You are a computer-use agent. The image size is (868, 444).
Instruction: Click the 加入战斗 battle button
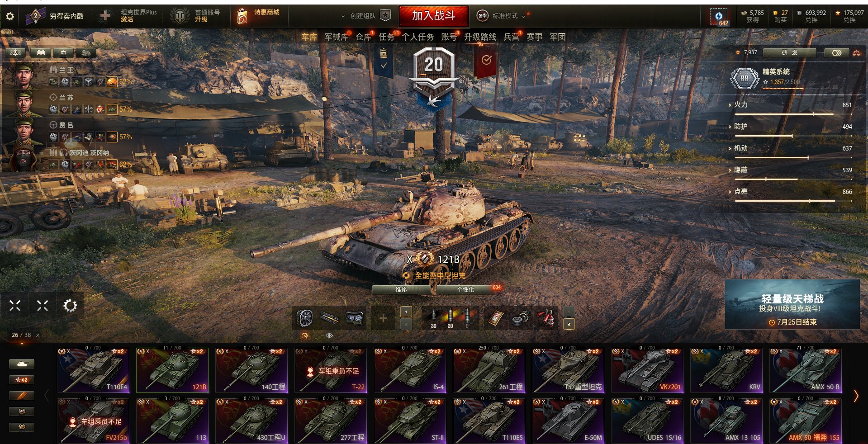(433, 16)
